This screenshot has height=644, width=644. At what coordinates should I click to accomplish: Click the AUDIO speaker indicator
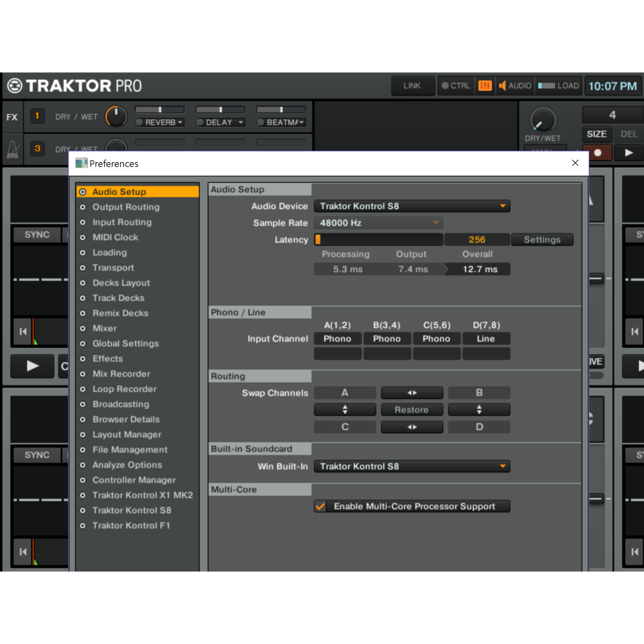(515, 86)
